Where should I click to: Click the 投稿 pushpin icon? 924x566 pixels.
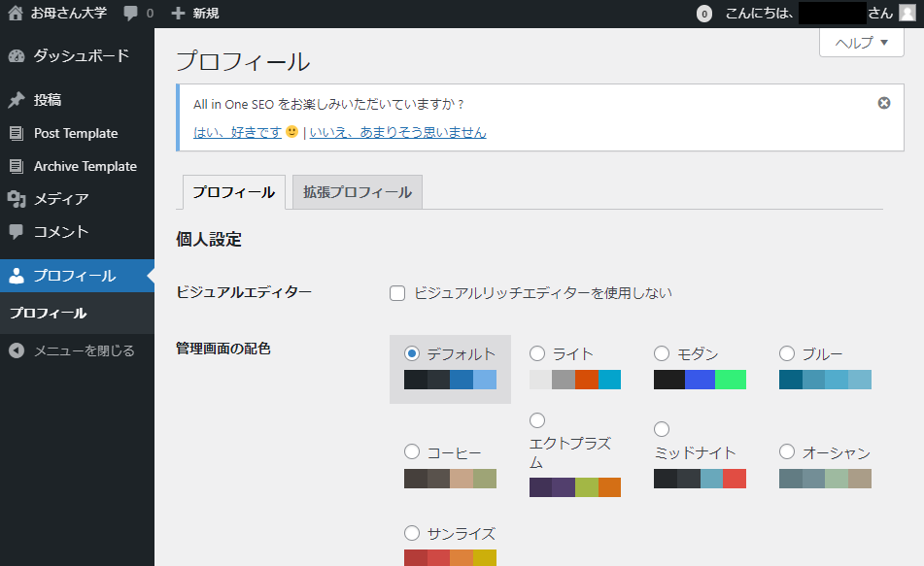tap(17, 100)
